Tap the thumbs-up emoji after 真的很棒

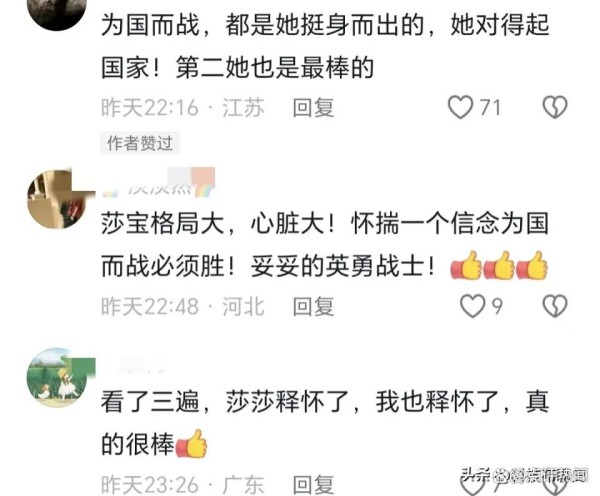[191, 444]
